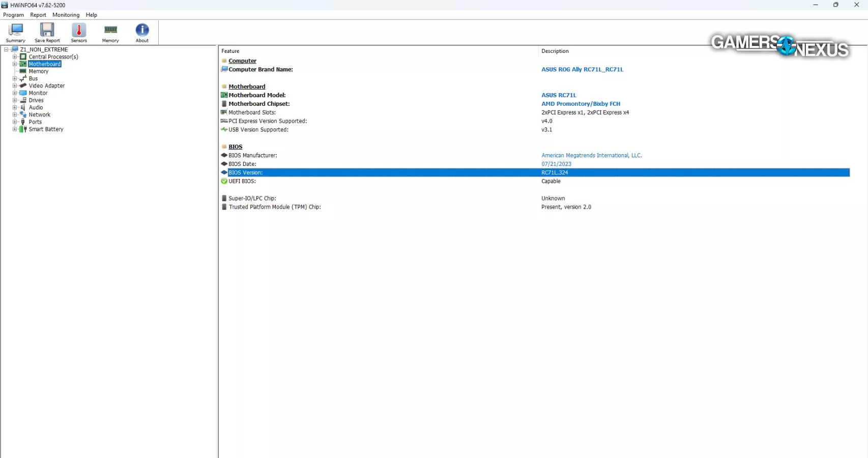Image resolution: width=868 pixels, height=458 pixels.
Task: Click the Memory toolbar icon
Action: pos(110,33)
